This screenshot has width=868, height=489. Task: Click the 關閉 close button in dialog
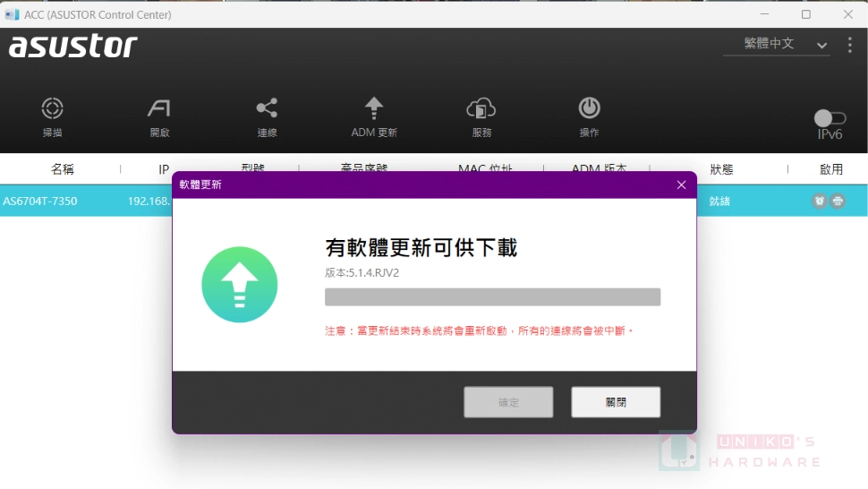(616, 402)
